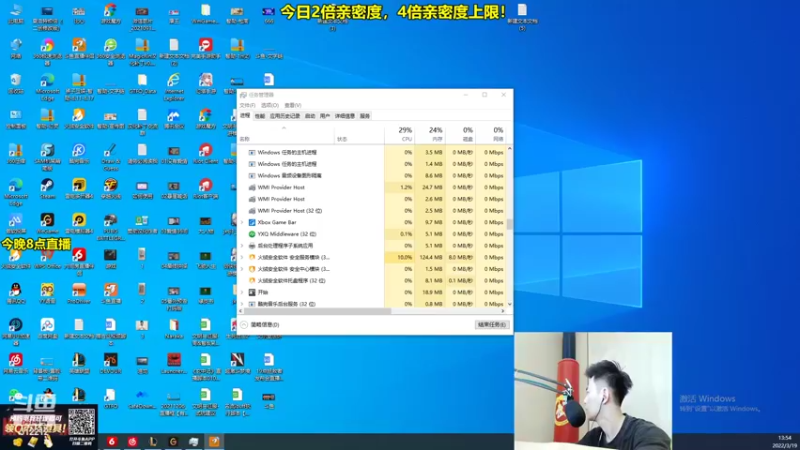
Task: Switch to the 性能 tab
Action: tap(260, 116)
